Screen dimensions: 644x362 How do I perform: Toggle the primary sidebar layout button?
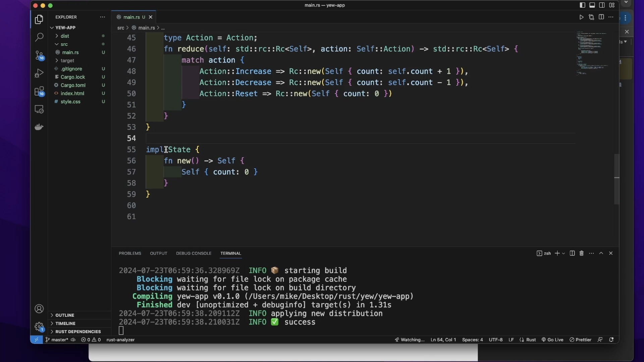(x=583, y=5)
